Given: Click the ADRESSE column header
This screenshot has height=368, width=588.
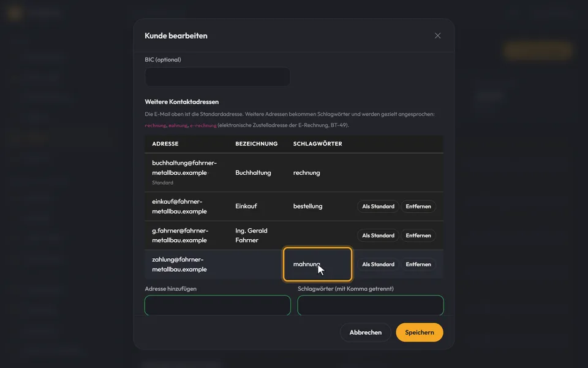Looking at the screenshot, I should click(165, 144).
